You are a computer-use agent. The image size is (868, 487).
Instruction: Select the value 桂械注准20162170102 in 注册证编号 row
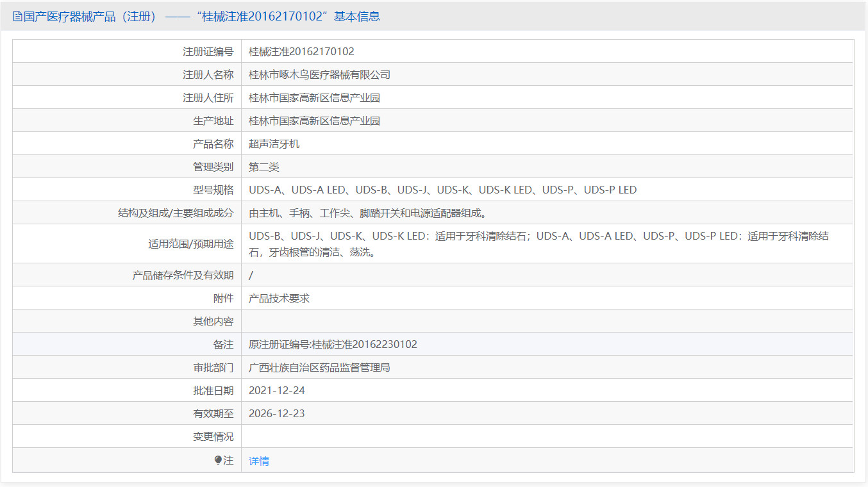click(301, 51)
